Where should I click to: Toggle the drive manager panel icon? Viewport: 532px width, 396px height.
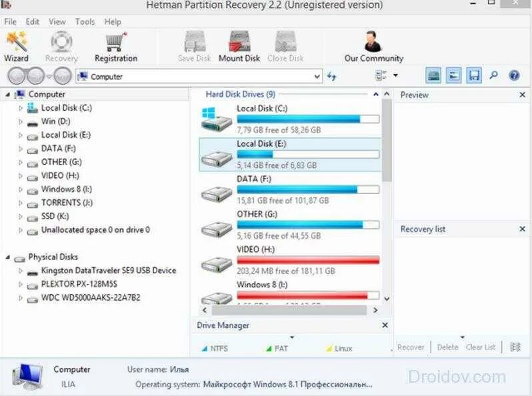[433, 75]
